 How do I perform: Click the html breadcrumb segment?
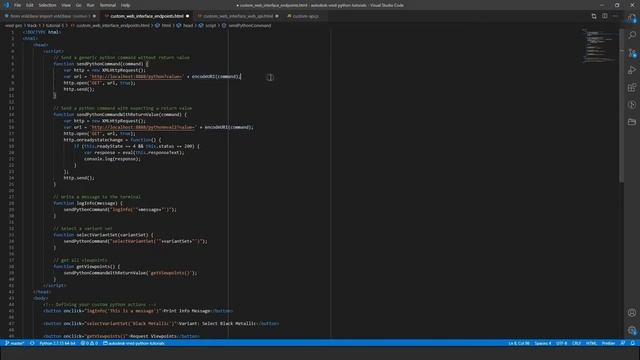point(163,25)
